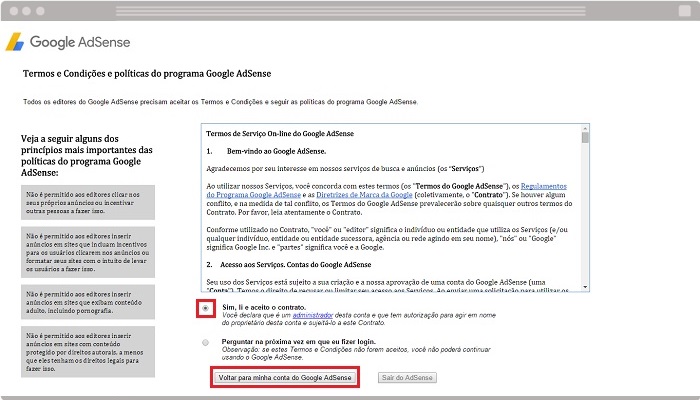Select 'Sim, li e aceito o contrato' radio button
Screen dimensions: 700x400
tap(205, 308)
